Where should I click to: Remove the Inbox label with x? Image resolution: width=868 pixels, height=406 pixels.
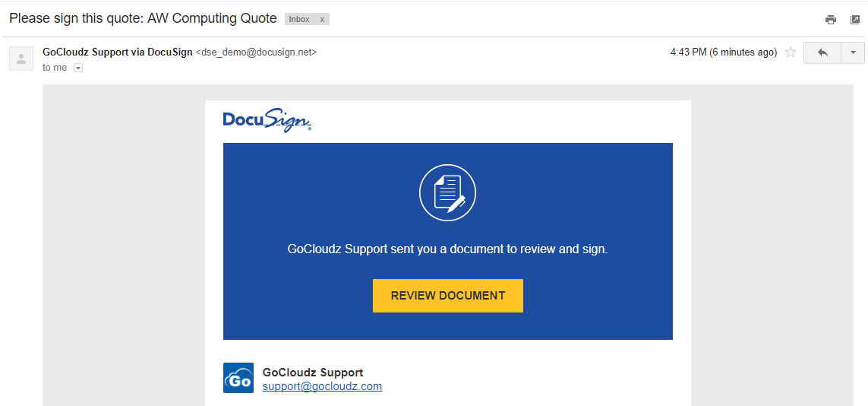(x=322, y=19)
